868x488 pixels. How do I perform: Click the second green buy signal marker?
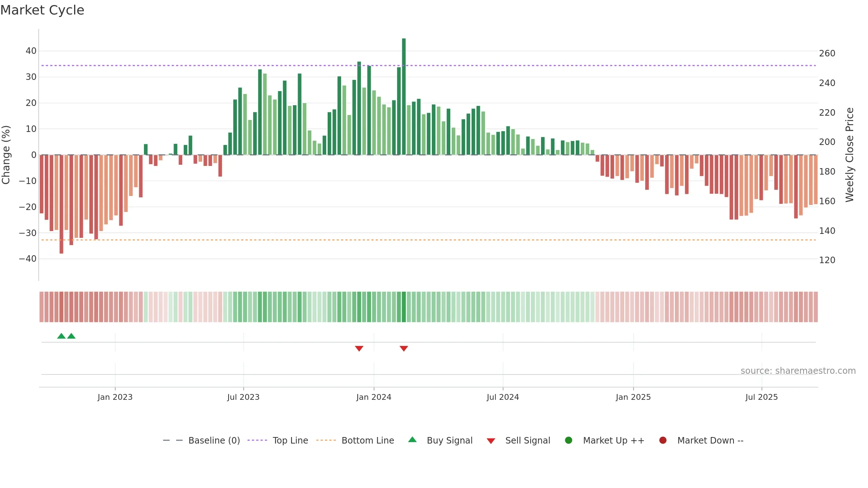(71, 336)
